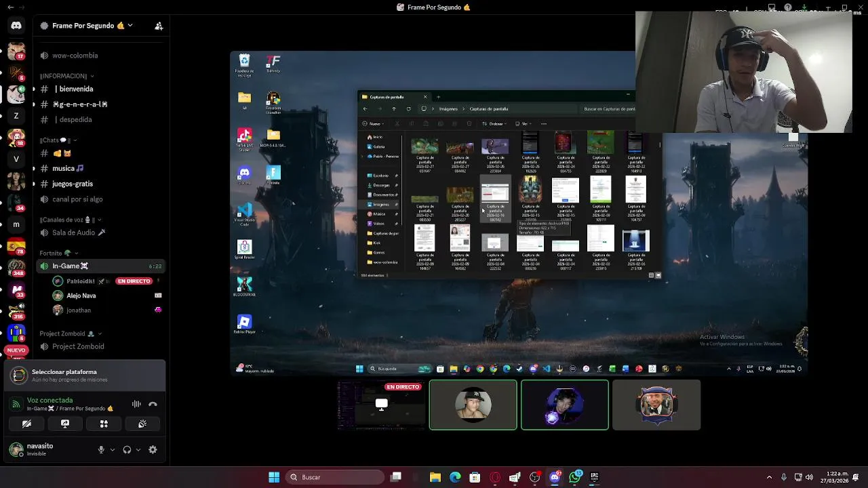Click the EN DIRECTO badge next to Pabloidk
This screenshot has height=488, width=868.
pos(134,281)
